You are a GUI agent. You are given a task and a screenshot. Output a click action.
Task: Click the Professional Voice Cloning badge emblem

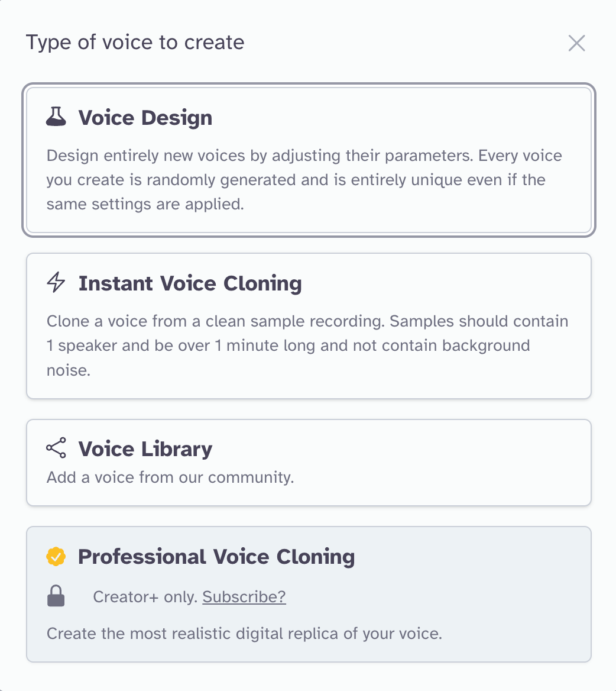pos(55,557)
